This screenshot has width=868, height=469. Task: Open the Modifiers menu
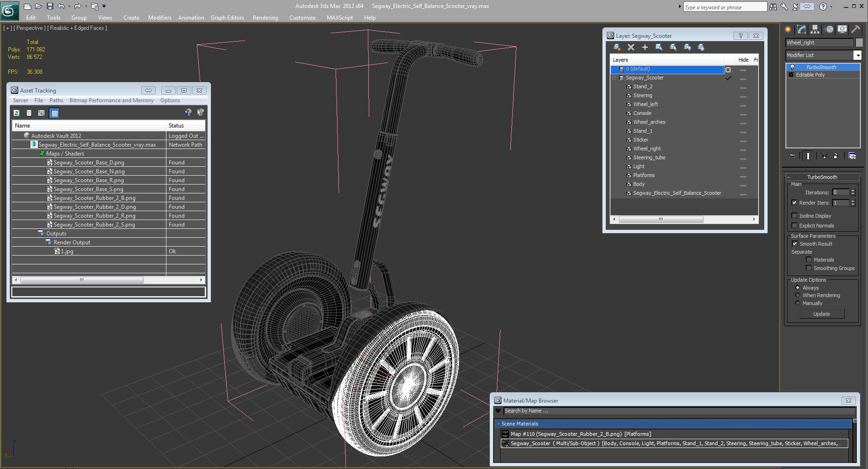(x=159, y=18)
